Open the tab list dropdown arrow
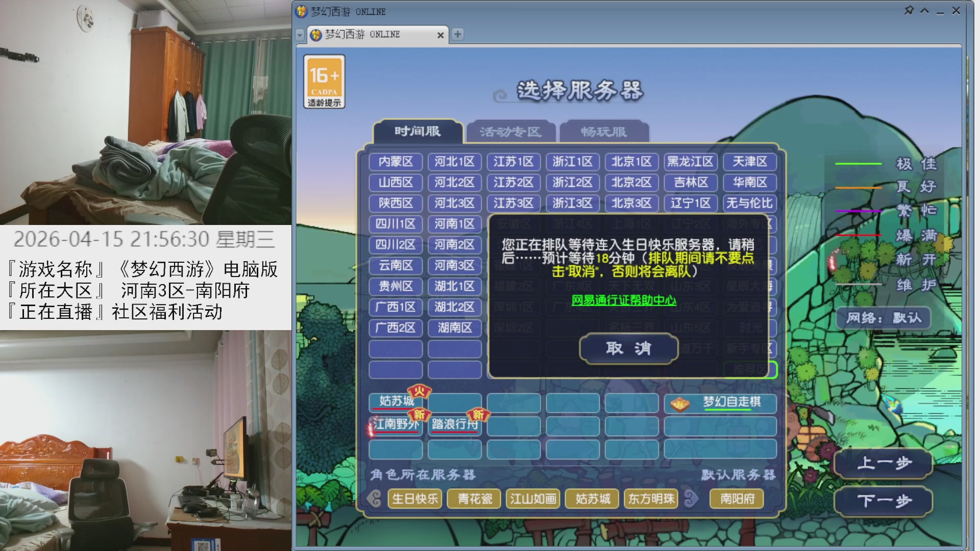The image size is (980, 551). tap(300, 35)
